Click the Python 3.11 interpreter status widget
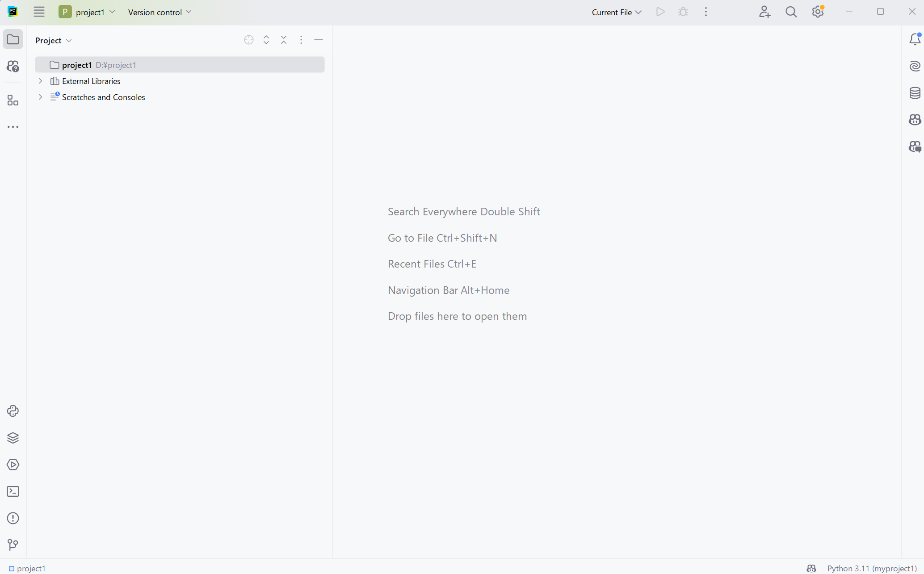The width and height of the screenshot is (924, 574). [871, 568]
